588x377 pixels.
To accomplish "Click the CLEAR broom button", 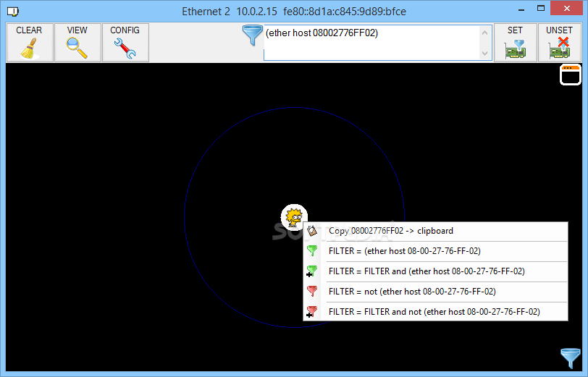I will click(29, 43).
